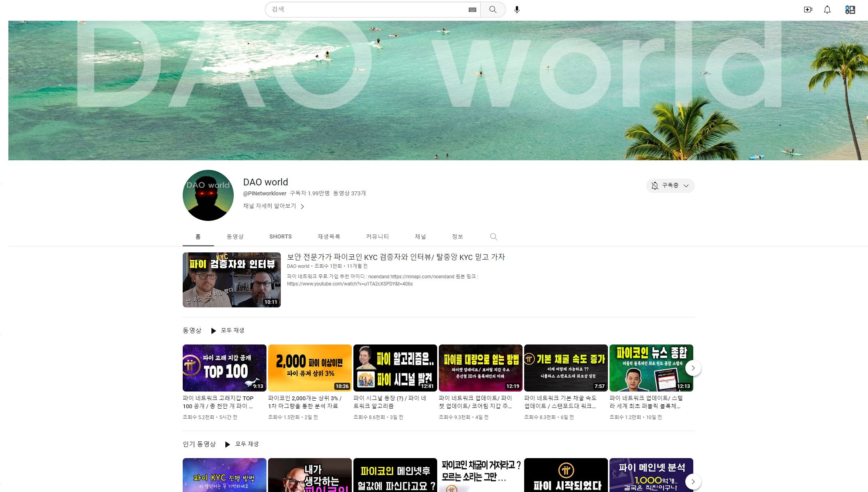Click the search magnifier button
Viewport: 868px width, 492px height.
pyautogui.click(x=493, y=10)
